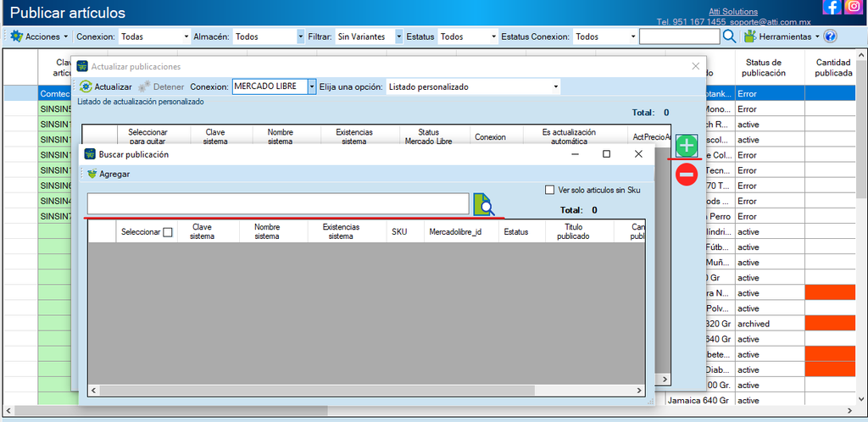Expand the Conexion Todas dropdown in main toolbar

[x=186, y=36]
